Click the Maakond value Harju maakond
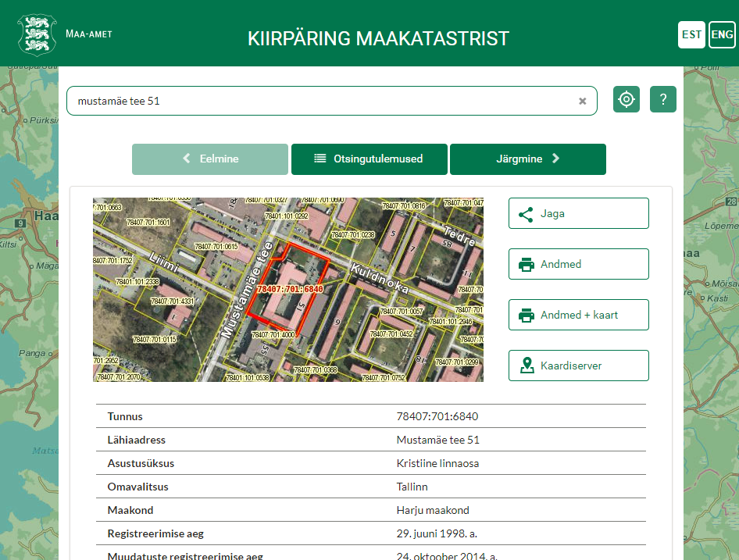This screenshot has width=739, height=560. (433, 510)
